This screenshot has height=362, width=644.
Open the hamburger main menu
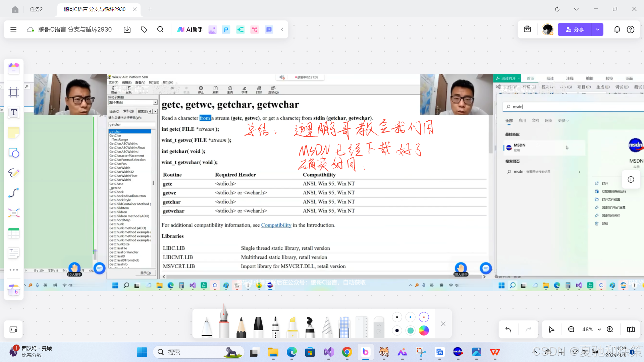13,29
